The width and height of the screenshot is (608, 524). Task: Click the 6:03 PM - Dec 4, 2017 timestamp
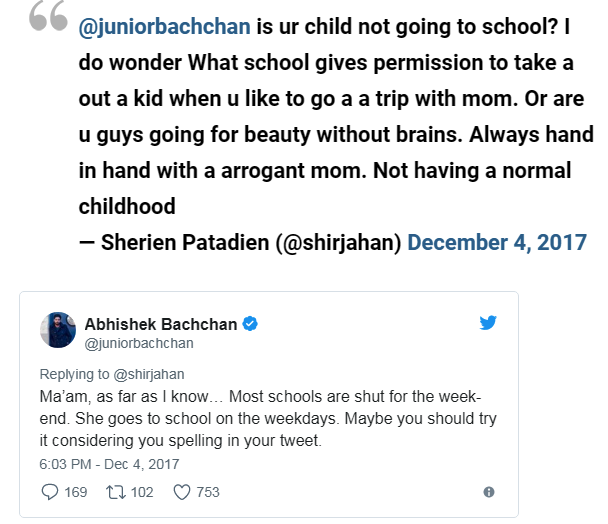(109, 464)
